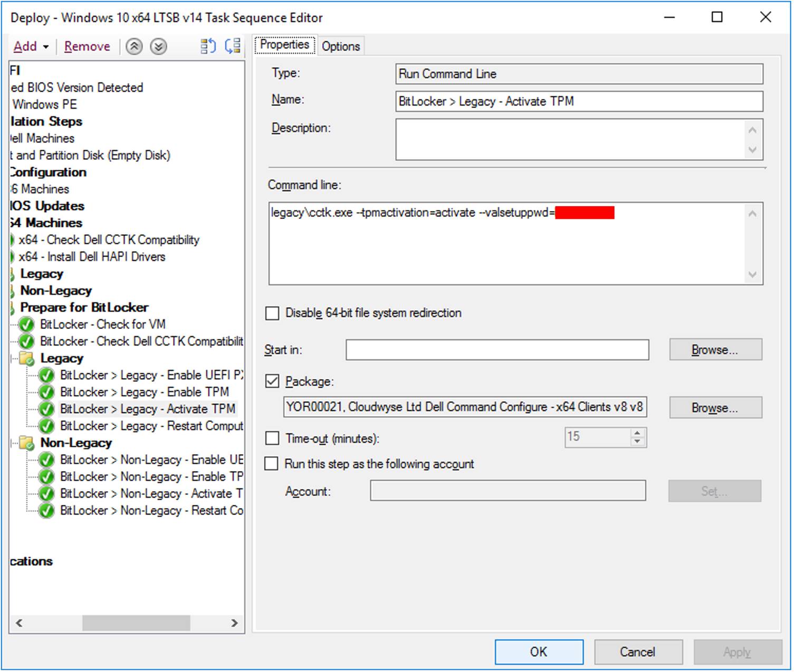Switch to the Options tab

pyautogui.click(x=341, y=46)
